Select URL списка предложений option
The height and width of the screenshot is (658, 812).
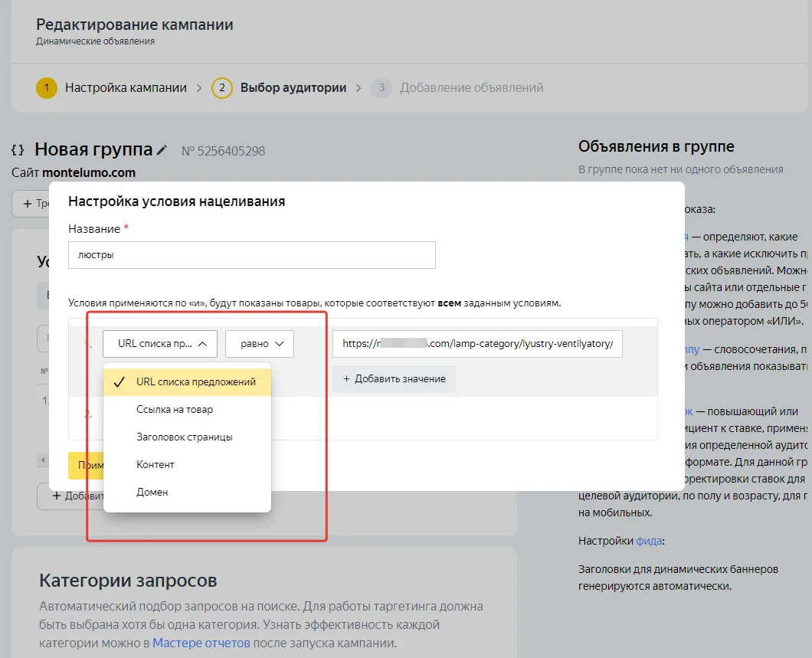pyautogui.click(x=188, y=382)
